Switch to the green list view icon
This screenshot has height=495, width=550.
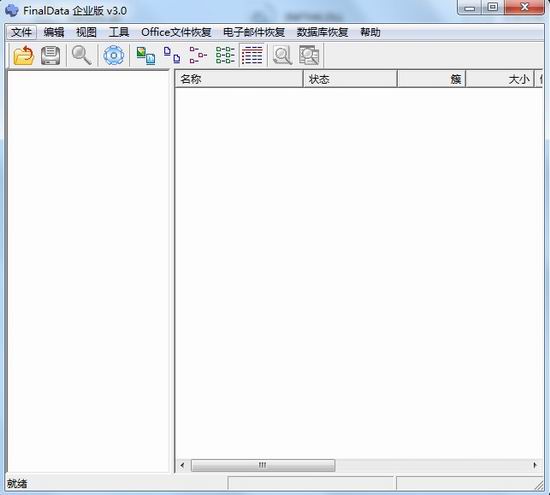coord(225,55)
